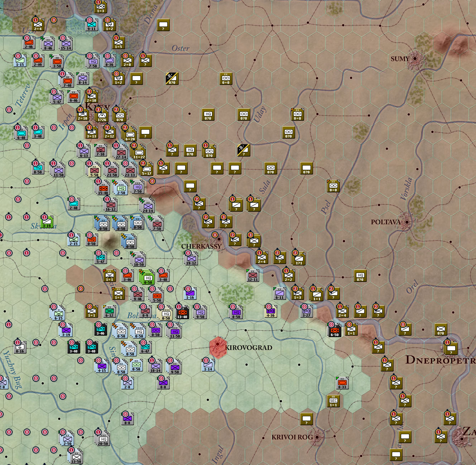The height and width of the screenshot is (465, 476).
Task: Select the cyan unit counter labeled 9-11
Action: [92, 25]
